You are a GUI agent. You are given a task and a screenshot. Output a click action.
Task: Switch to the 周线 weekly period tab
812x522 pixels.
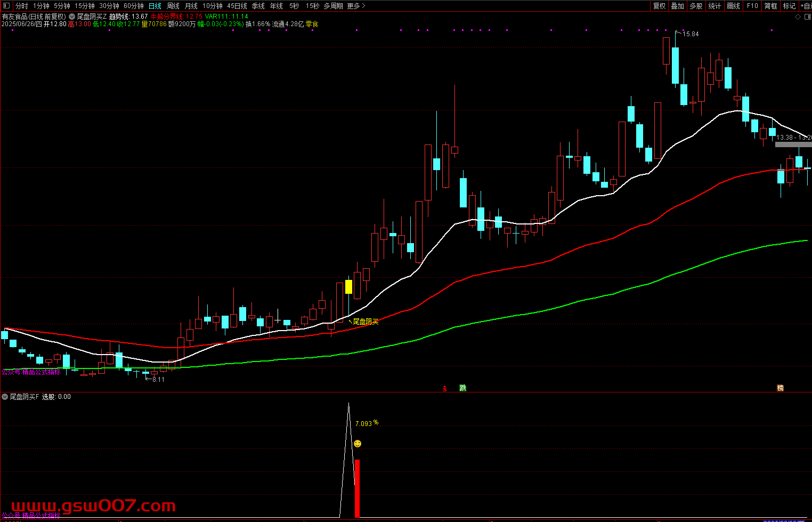[x=173, y=6]
